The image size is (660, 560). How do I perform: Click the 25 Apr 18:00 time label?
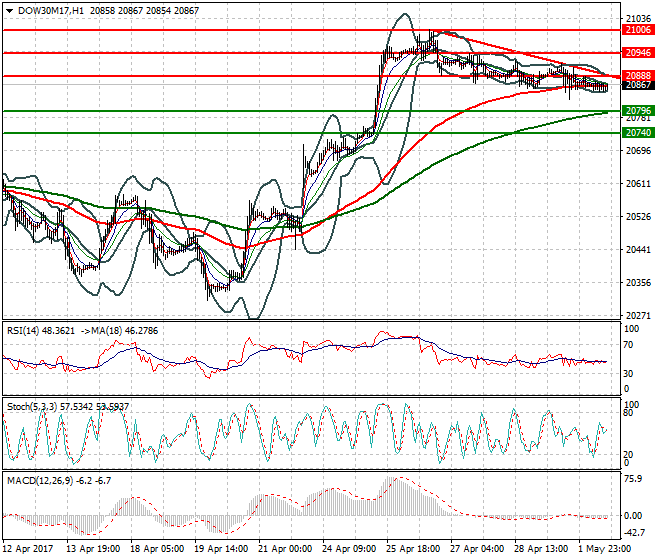(414, 549)
